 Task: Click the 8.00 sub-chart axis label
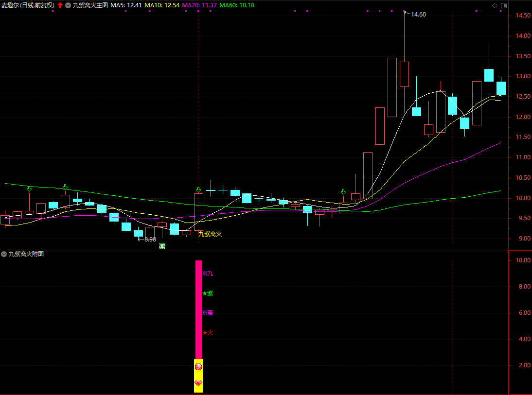click(525, 287)
